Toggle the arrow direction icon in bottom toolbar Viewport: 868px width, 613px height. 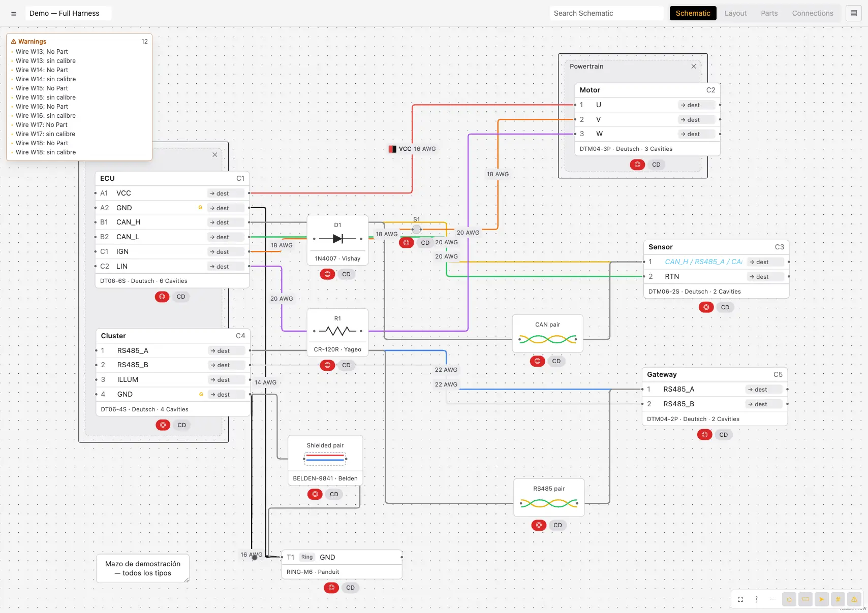click(822, 599)
